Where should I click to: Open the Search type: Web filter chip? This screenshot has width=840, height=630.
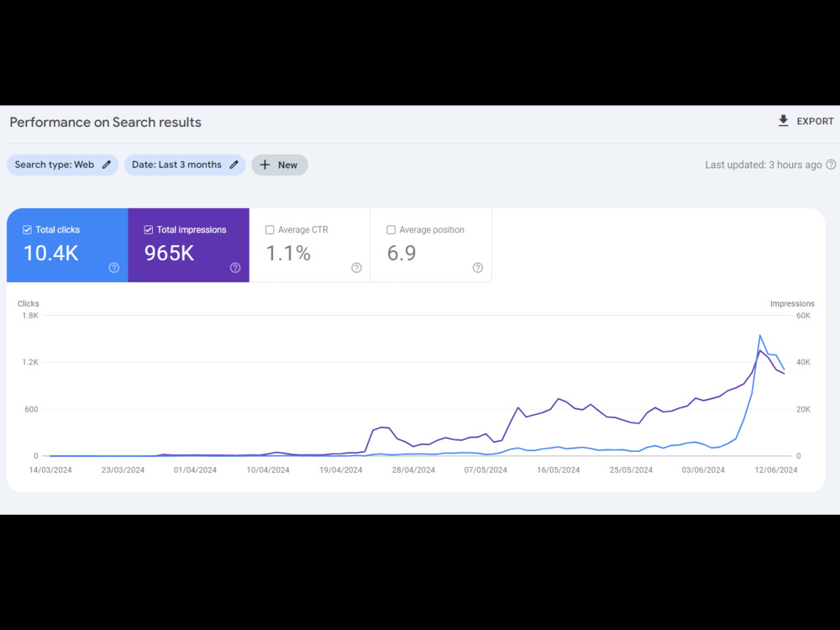62,165
